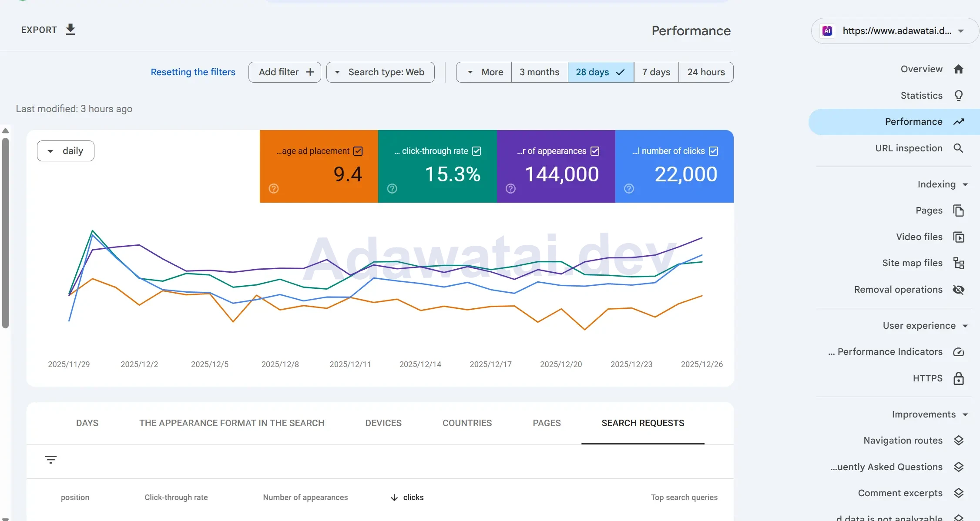The height and width of the screenshot is (521, 980).
Task: Open URL inspection magnifier icon
Action: [958, 148]
